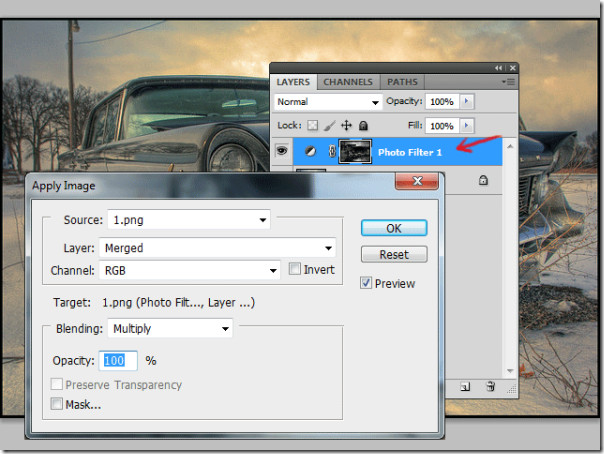Open Layers panel options menu
This screenshot has height=454, width=604.
tap(508, 82)
